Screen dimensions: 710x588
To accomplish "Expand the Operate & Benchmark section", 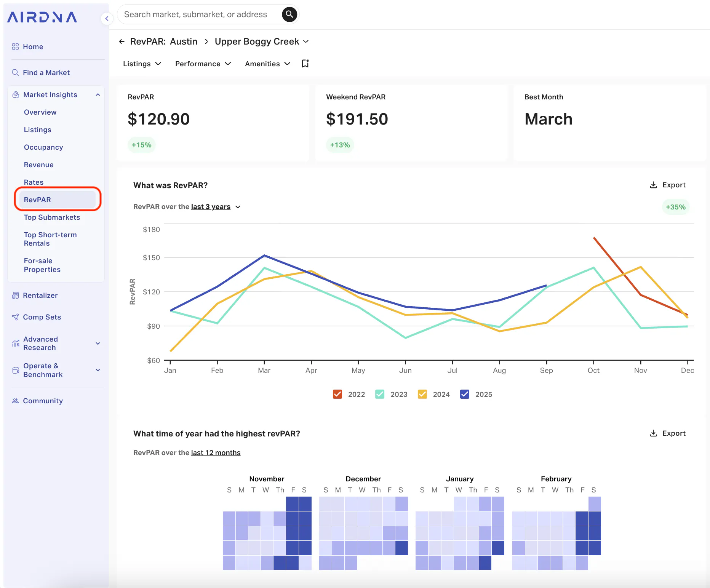I will tap(98, 370).
